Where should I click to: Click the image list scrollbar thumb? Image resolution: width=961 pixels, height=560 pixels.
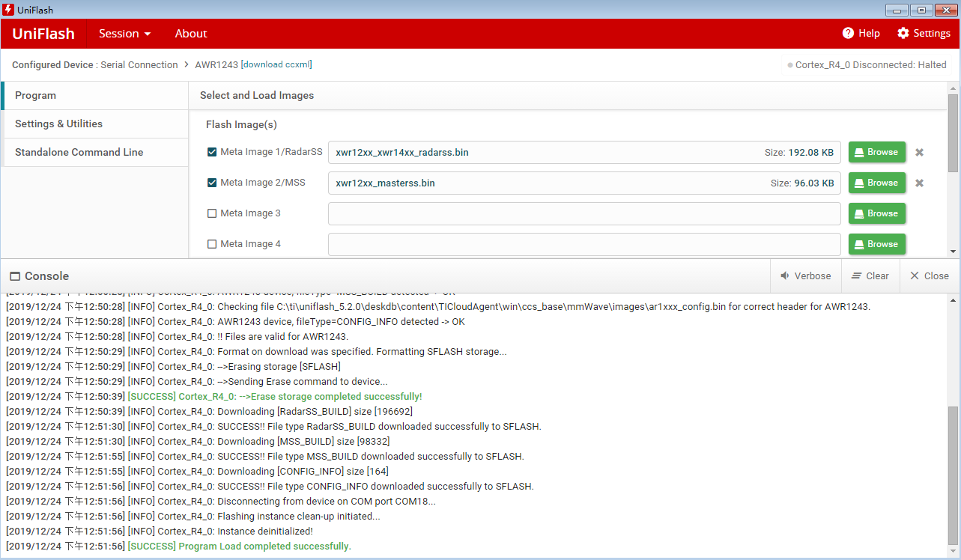click(953, 133)
